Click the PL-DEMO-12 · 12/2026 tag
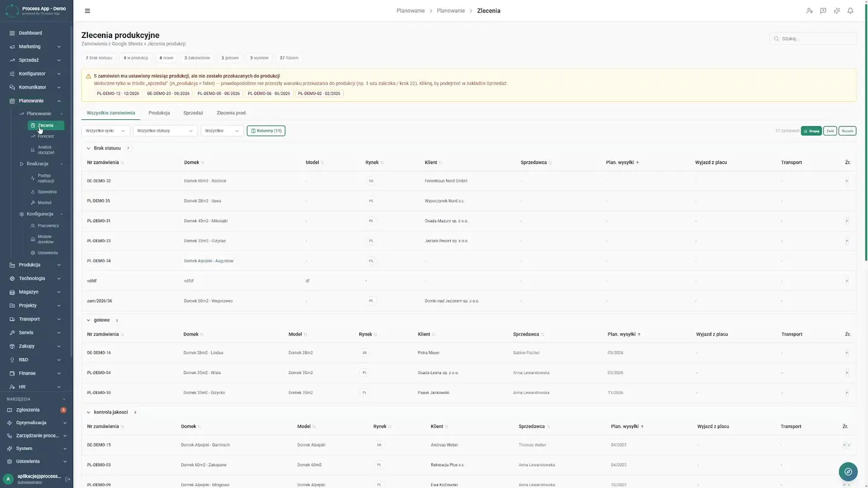 [118, 93]
